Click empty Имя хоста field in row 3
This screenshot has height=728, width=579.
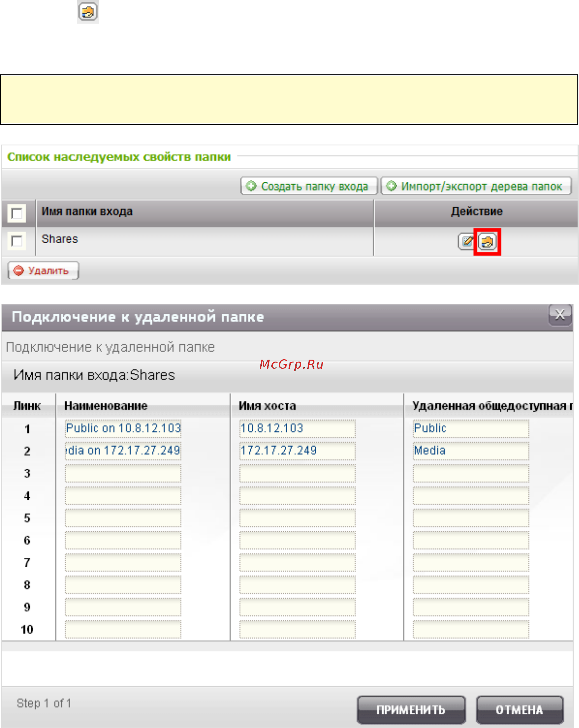(x=297, y=473)
